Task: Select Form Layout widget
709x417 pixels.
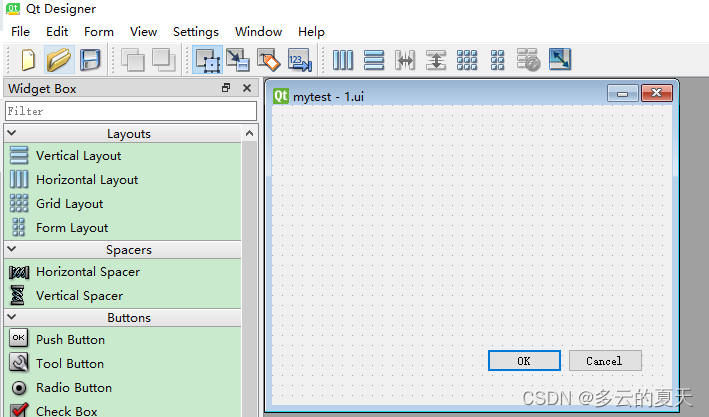Action: pos(123,227)
